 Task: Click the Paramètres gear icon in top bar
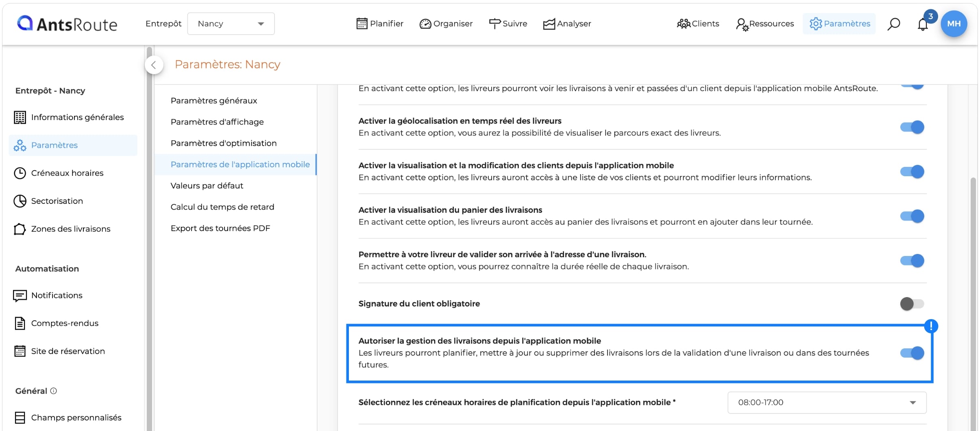[815, 24]
